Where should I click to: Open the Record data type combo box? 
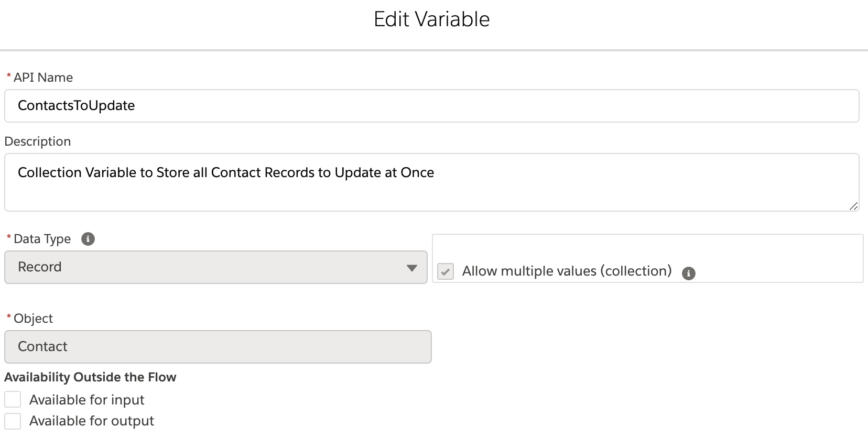(210, 267)
